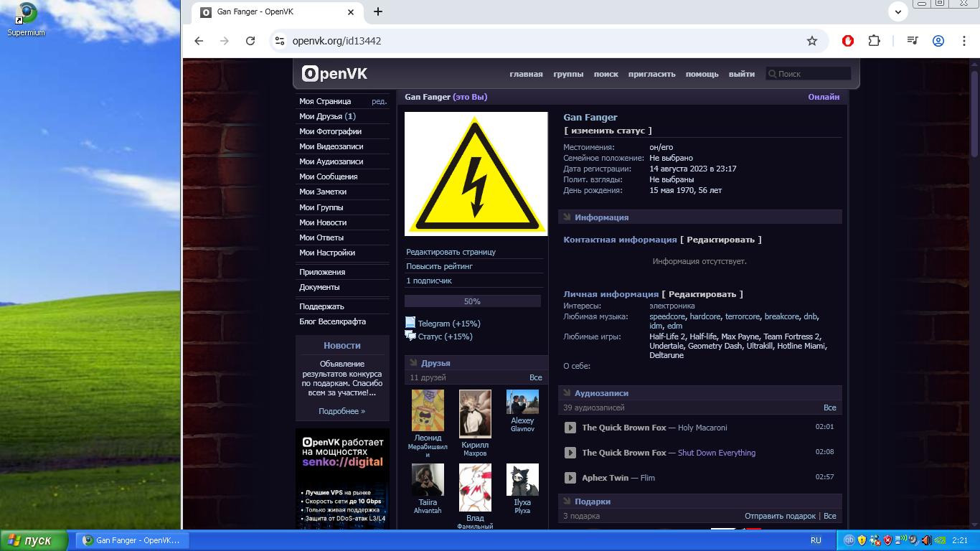This screenshot has width=980, height=551.
Task: Click the Telegram rating icon
Action: tap(410, 323)
